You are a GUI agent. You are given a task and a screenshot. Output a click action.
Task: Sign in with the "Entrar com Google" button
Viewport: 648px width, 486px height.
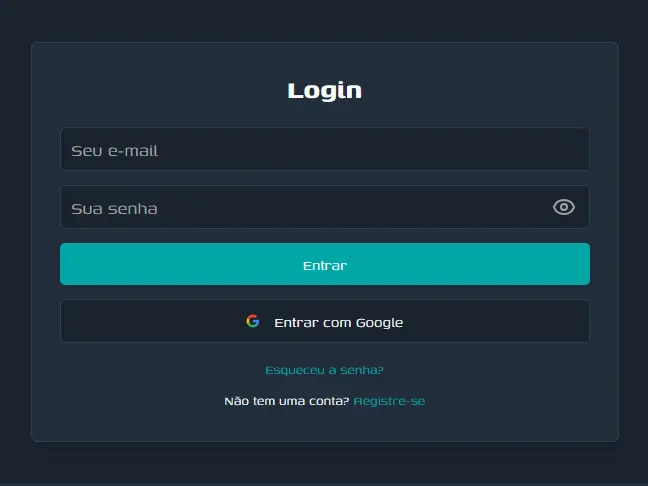click(324, 321)
